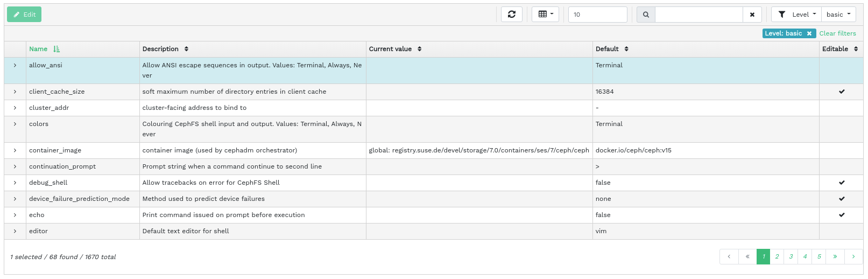Jump to page 5 of results

tap(819, 256)
